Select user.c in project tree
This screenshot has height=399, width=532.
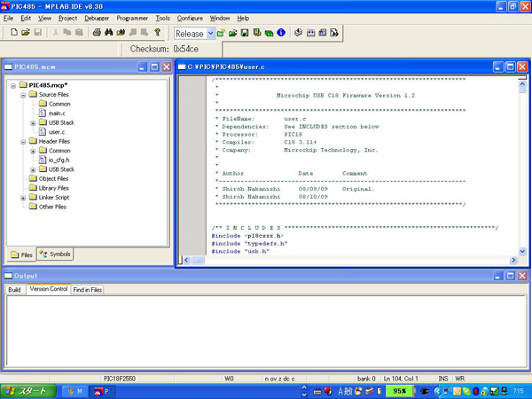tap(57, 132)
